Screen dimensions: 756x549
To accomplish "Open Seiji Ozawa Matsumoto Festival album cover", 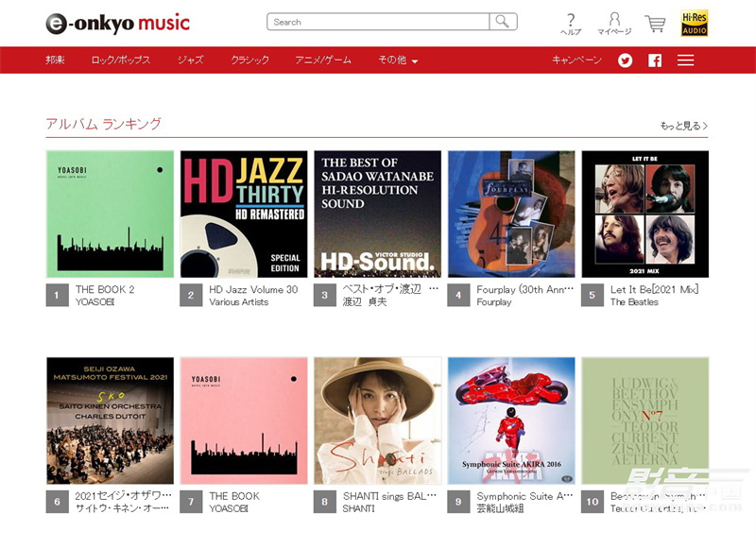I will point(110,420).
